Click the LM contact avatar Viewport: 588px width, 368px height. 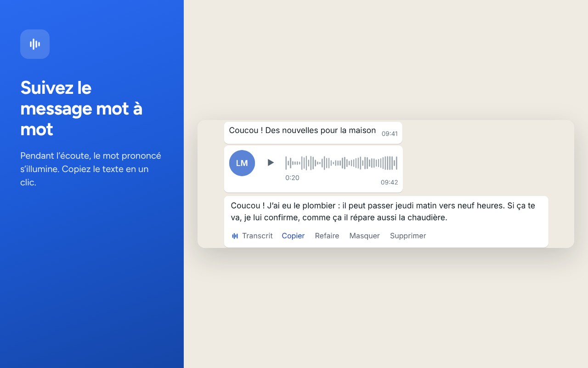[x=242, y=163]
